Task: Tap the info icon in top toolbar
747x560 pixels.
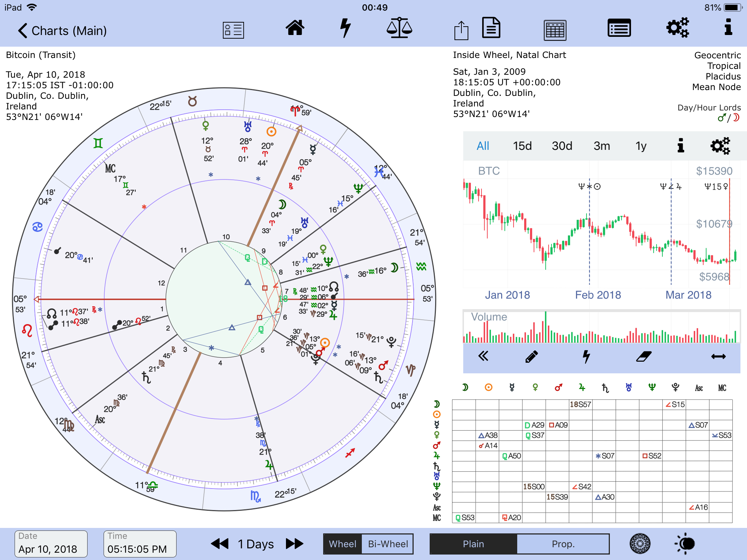Action: point(728,27)
